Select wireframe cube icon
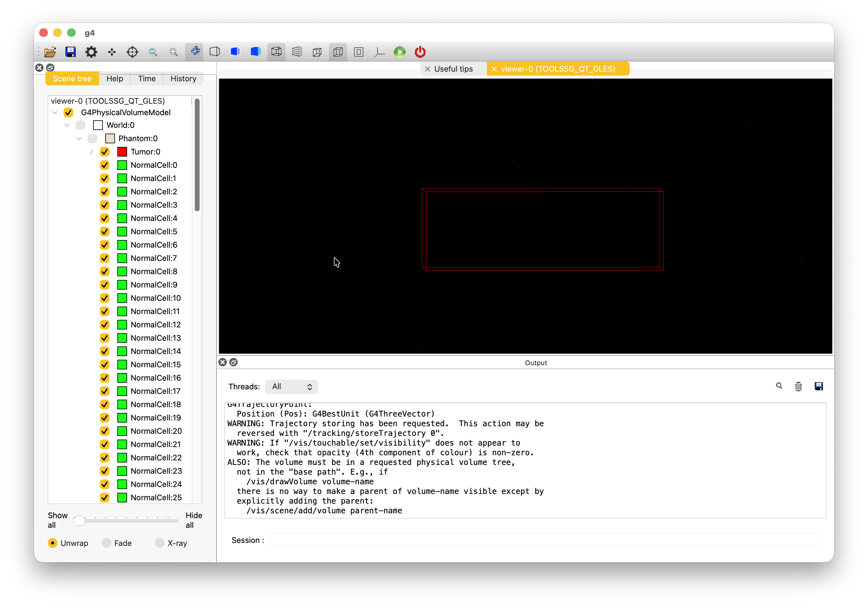This screenshot has width=868, height=607. point(276,52)
